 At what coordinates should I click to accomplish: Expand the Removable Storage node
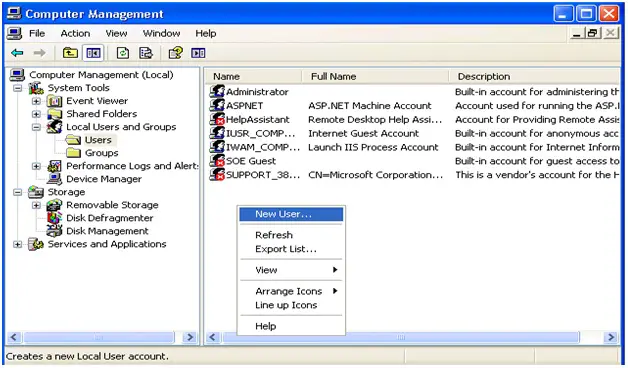click(x=36, y=205)
